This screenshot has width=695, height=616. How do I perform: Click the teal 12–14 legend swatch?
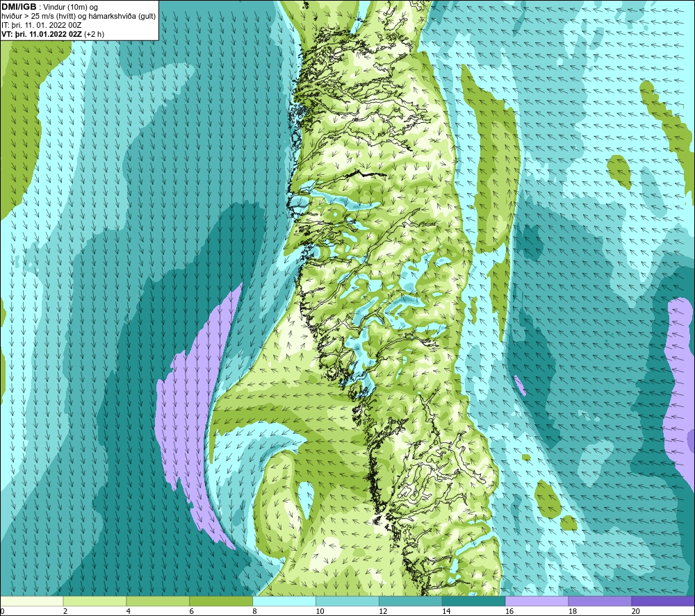tap(411, 601)
